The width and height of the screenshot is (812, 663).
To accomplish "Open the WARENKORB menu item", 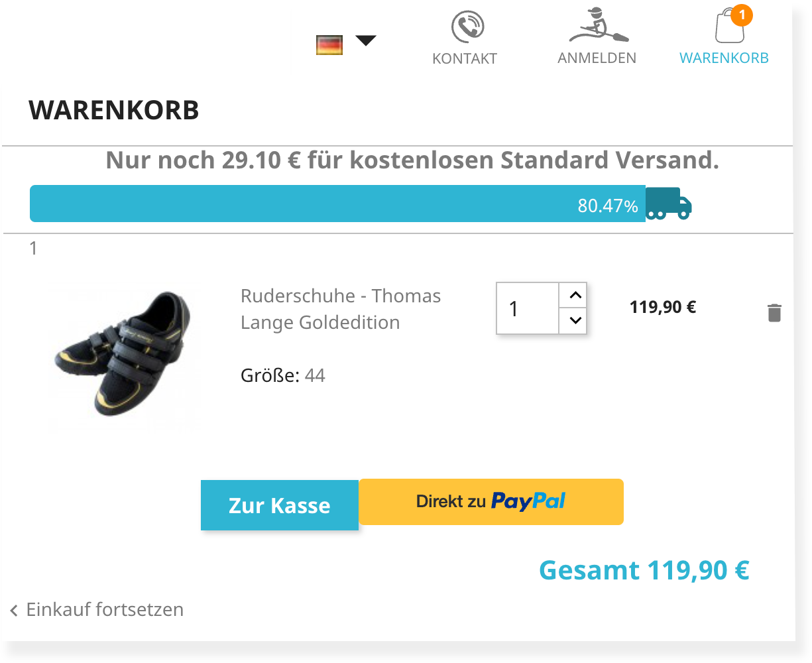I will pos(724,58).
